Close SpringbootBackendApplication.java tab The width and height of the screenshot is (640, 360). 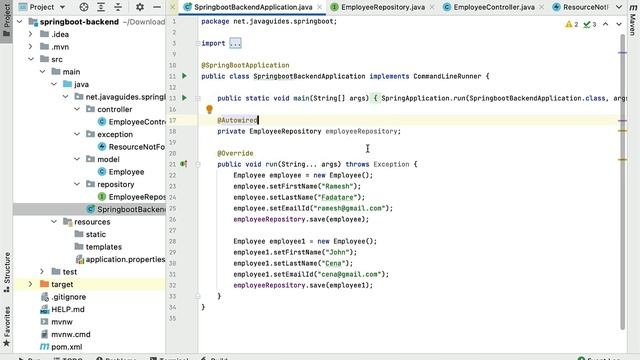[x=320, y=7]
